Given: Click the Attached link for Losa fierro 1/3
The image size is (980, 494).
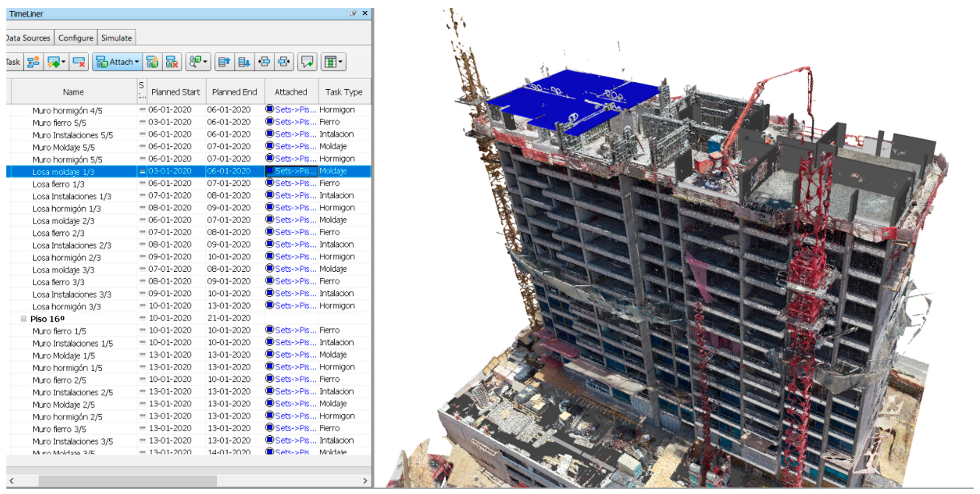Looking at the screenshot, I should point(292,183).
